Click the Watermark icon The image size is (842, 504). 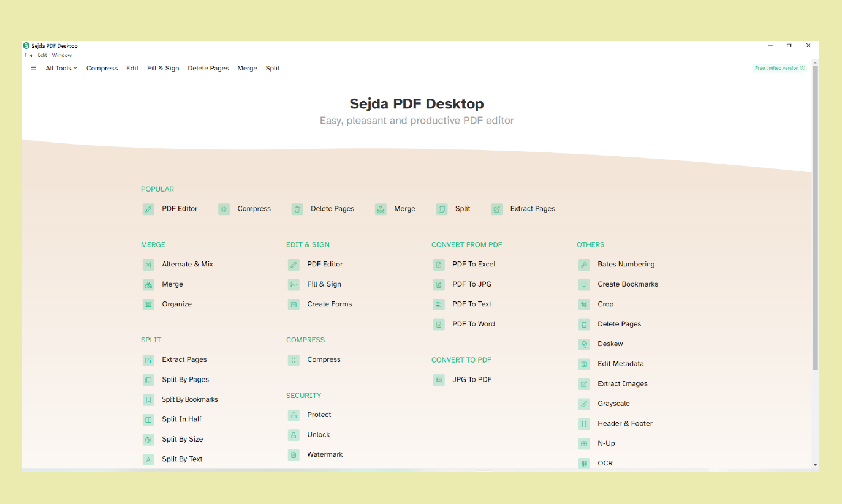click(294, 455)
